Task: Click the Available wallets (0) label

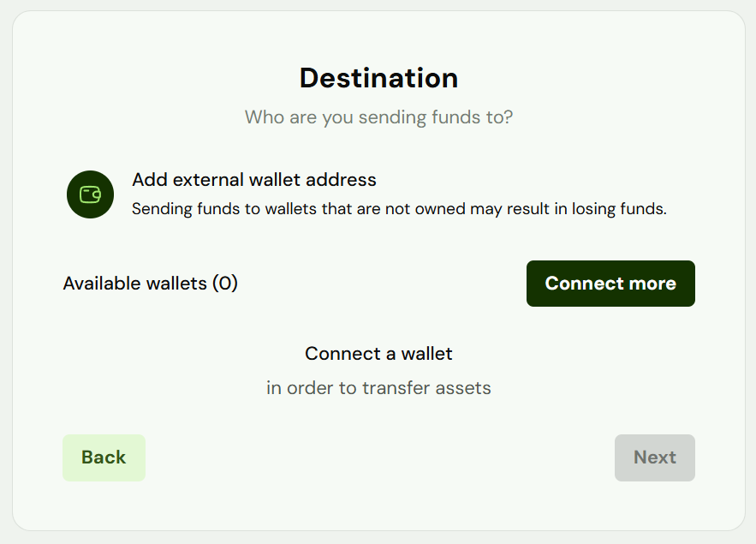Action: [x=150, y=284]
